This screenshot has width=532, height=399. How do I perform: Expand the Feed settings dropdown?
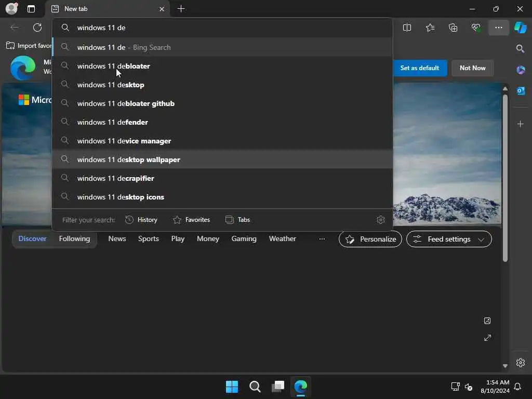pyautogui.click(x=449, y=239)
